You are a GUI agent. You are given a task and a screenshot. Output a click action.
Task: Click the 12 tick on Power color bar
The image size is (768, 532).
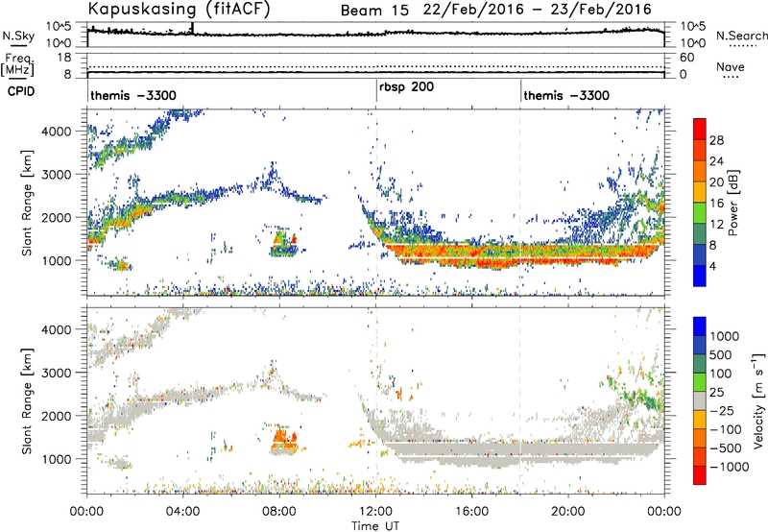tap(716, 225)
